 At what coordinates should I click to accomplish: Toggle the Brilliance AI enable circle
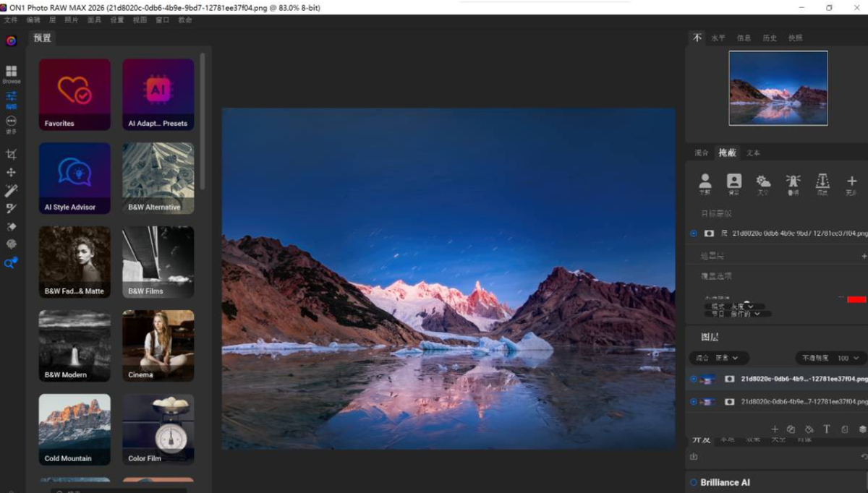point(694,482)
